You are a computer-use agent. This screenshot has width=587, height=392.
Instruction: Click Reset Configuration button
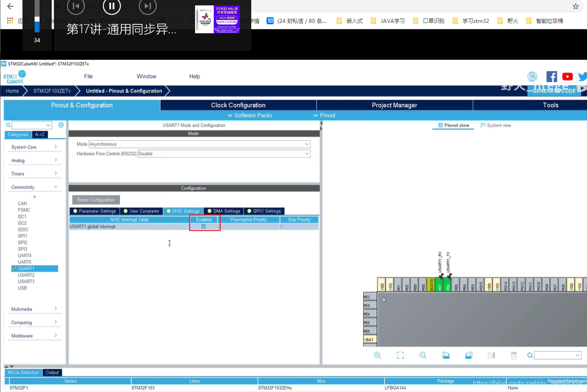point(96,200)
